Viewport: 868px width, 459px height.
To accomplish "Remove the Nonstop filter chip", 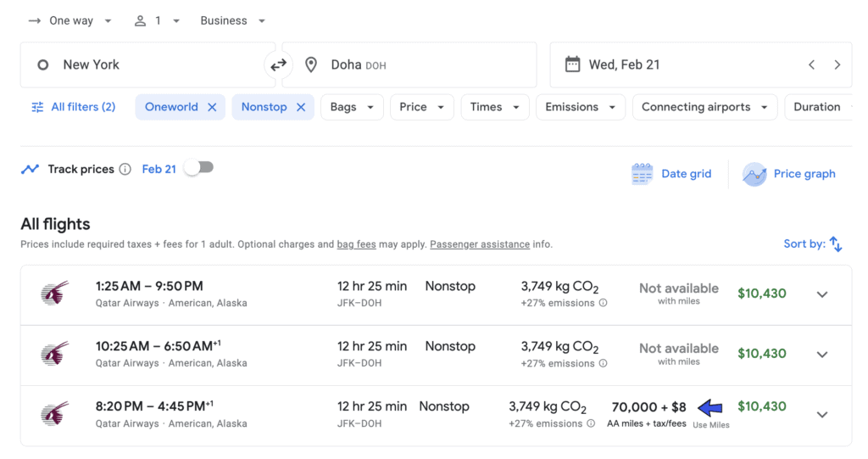I will point(301,107).
